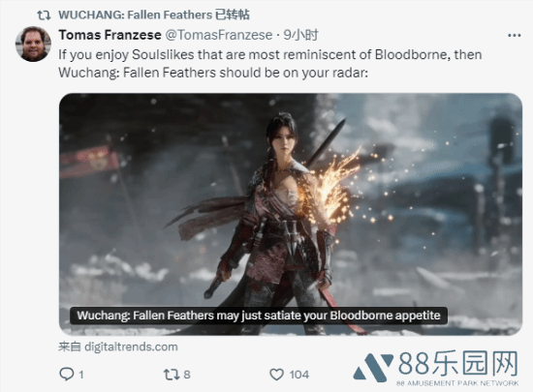The image size is (533, 392).
Task: Click the like count 104
Action: tap(299, 375)
